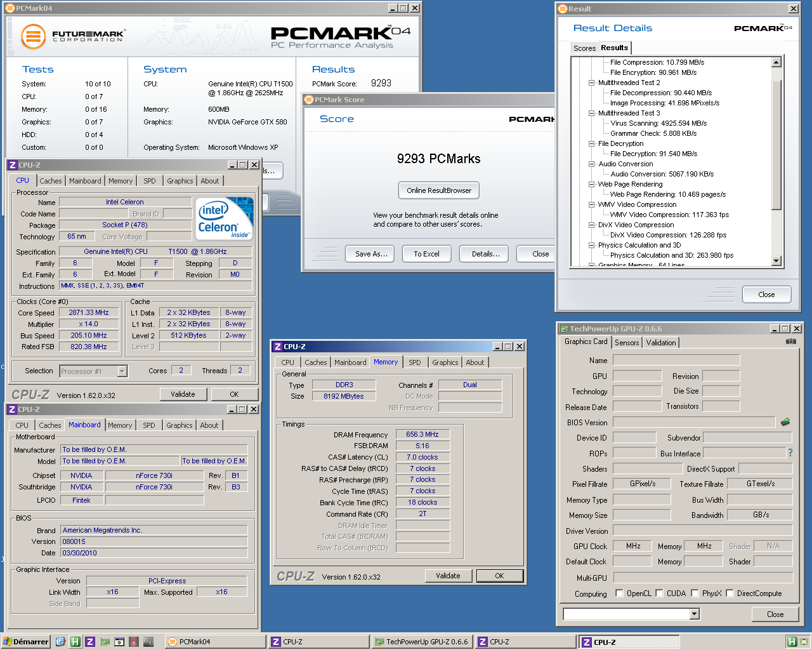
Task: Open Graphics tab in CPU-Z mainboard window
Action: coord(180,425)
